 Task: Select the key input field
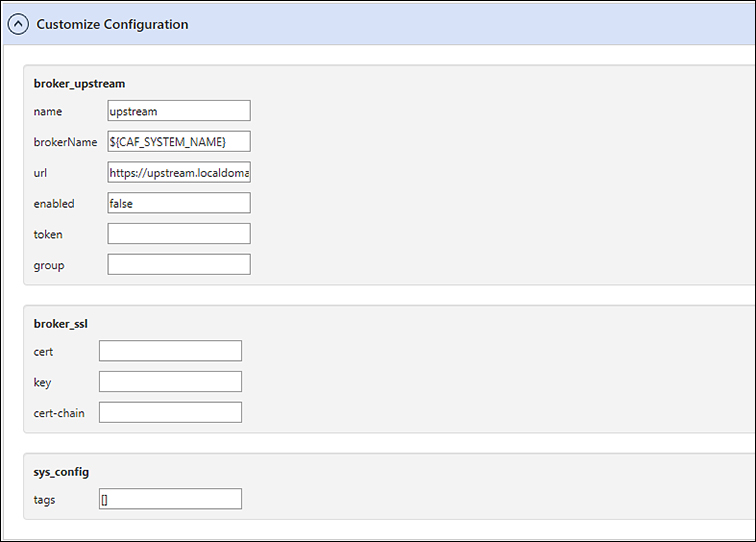(x=170, y=382)
